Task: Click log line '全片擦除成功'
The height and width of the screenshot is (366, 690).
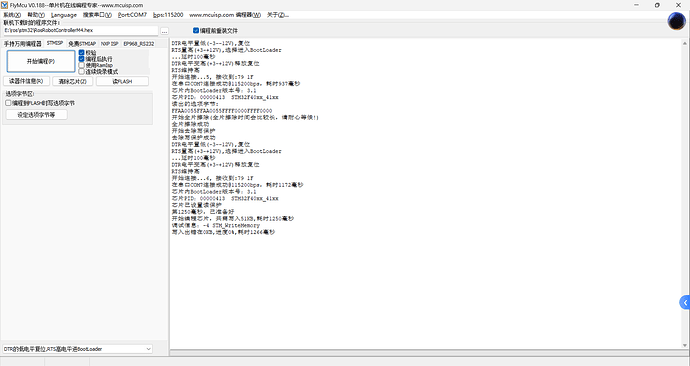Action: pyautogui.click(x=191, y=124)
